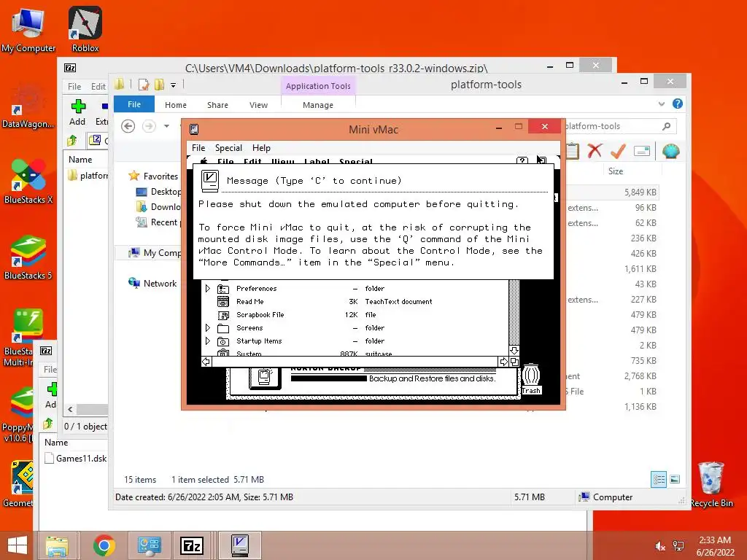Switch to the Share ribbon tab

coord(217,105)
